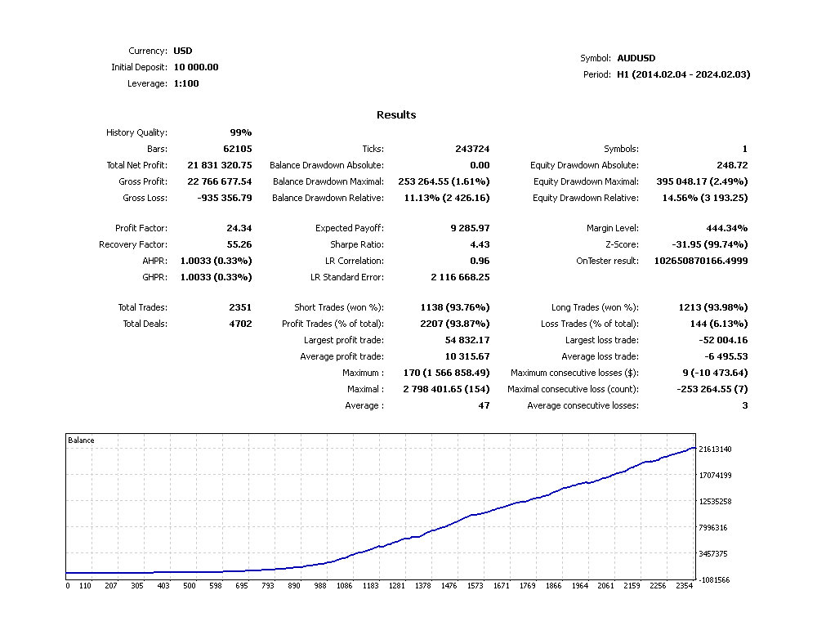The image size is (817, 644).
Task: Select Long Trades value 1213 (93.98%)
Action: [712, 307]
